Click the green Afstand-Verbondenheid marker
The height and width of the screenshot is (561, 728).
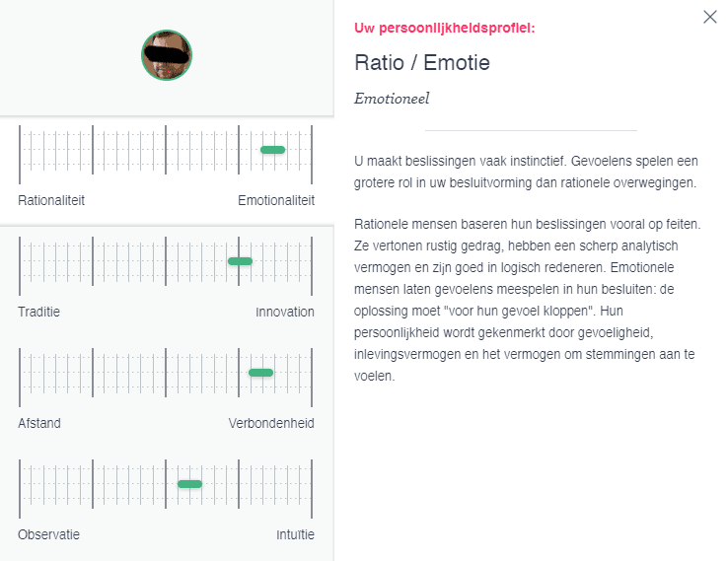point(261,373)
